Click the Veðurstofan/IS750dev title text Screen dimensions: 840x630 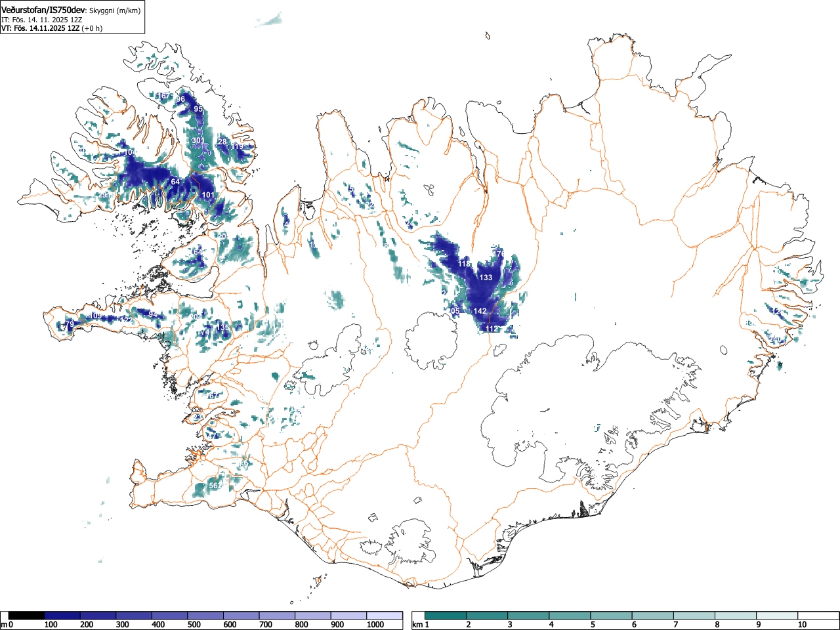coord(43,10)
